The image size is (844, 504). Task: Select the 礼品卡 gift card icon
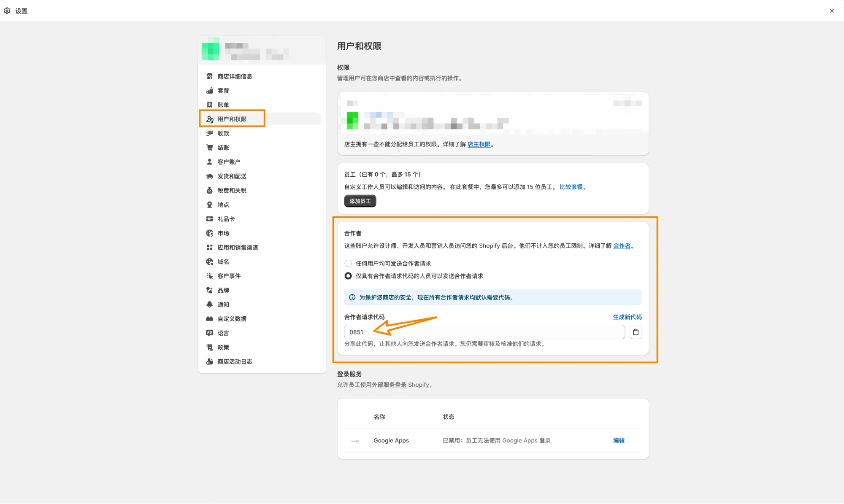209,218
